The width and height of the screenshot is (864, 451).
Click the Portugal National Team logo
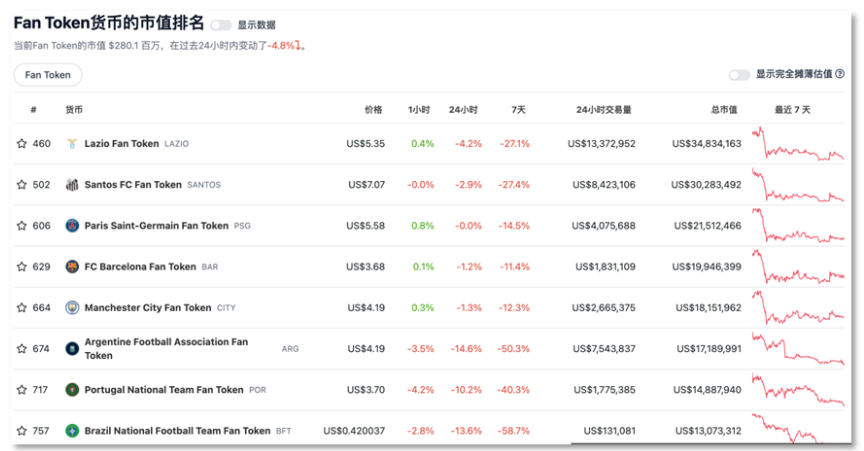pos(72,390)
